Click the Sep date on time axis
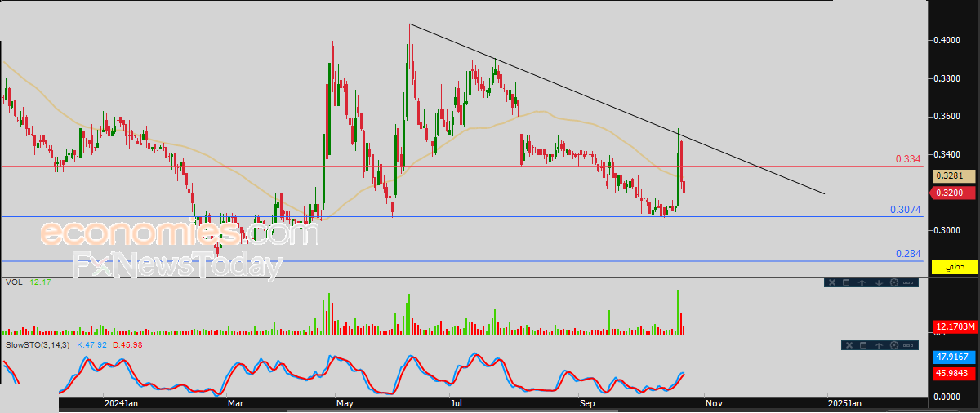This screenshot has height=413, width=980. [587, 403]
